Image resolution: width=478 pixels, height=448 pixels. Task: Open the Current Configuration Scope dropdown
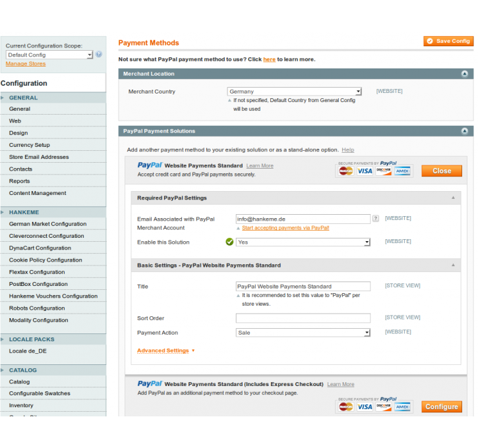[49, 55]
